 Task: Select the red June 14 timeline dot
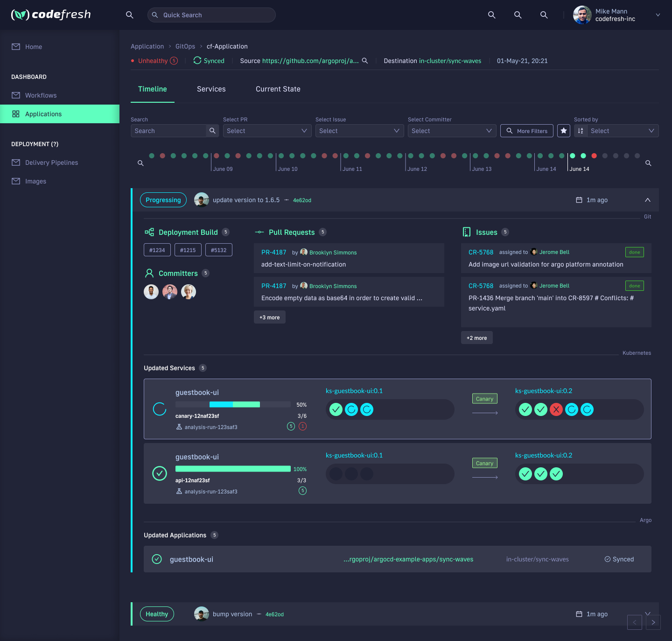pos(594,156)
